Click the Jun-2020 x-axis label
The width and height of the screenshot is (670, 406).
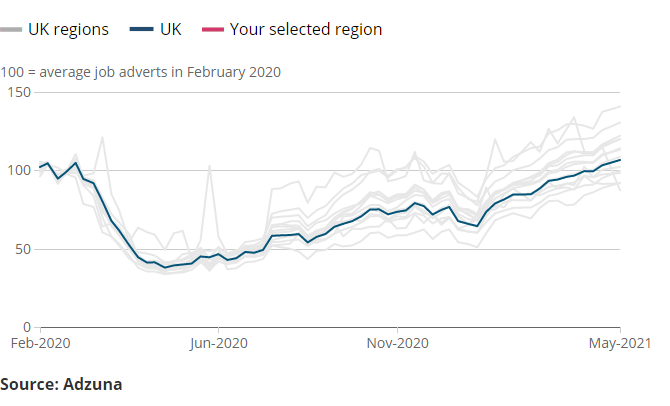tap(219, 343)
